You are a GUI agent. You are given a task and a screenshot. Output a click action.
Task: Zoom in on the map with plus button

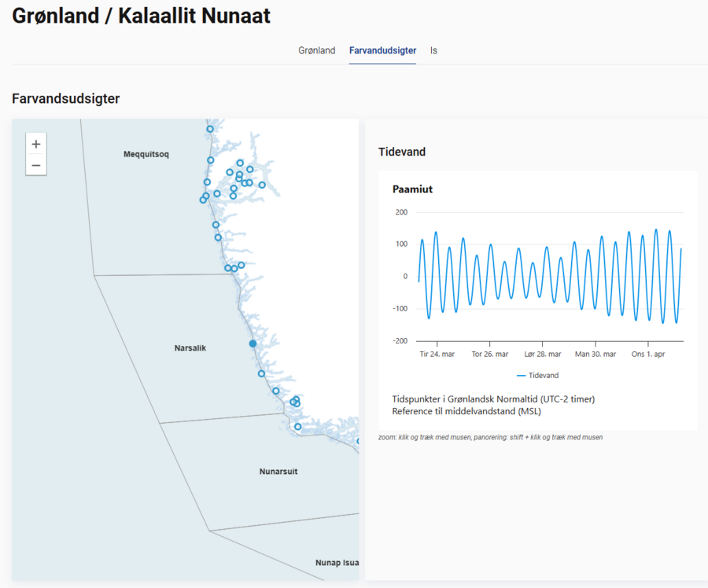(36, 145)
